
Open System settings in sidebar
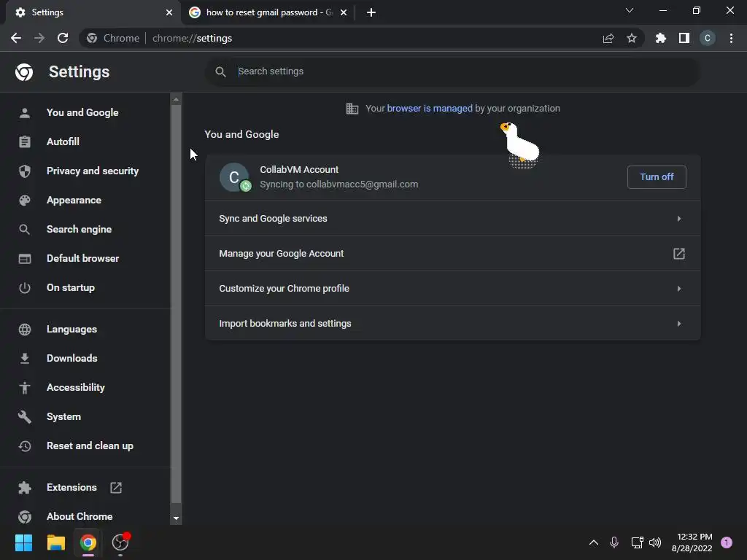click(x=63, y=416)
